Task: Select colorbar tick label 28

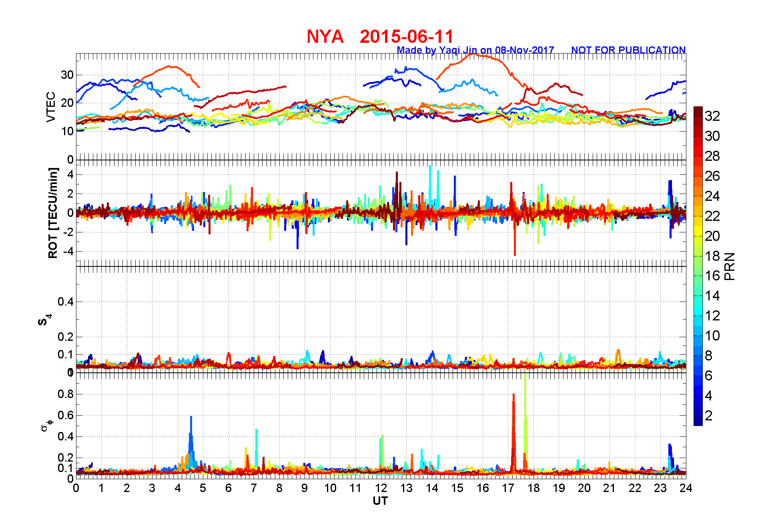Action: (712, 156)
